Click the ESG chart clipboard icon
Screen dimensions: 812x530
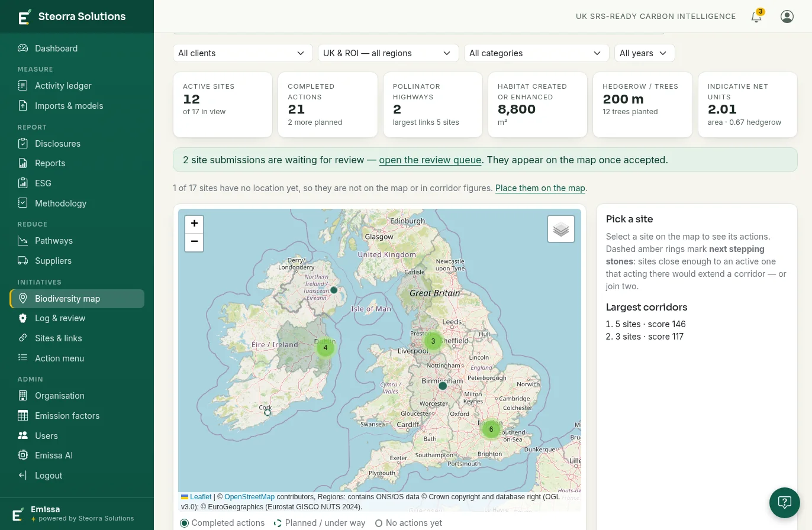click(x=23, y=183)
